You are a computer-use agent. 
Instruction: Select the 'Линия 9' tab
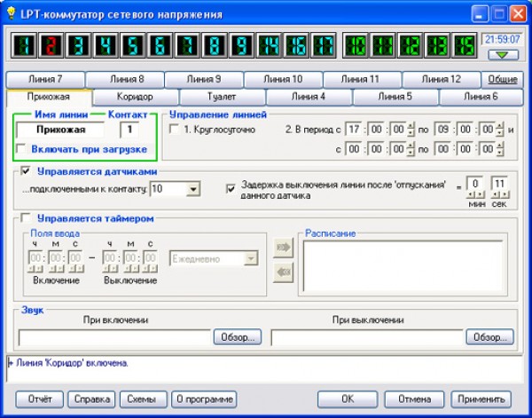[204, 79]
